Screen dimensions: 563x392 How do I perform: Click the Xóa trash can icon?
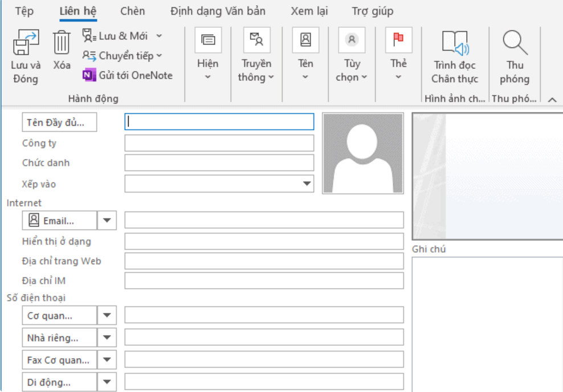tap(62, 42)
